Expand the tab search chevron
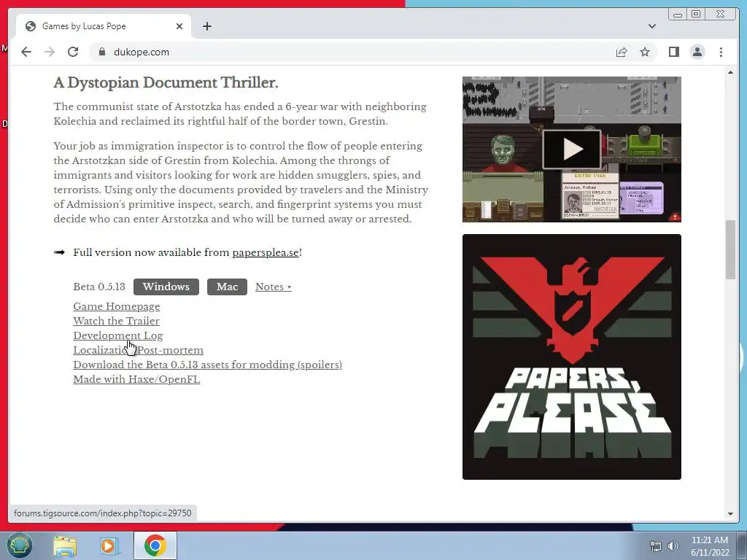This screenshot has height=560, width=747. click(651, 26)
